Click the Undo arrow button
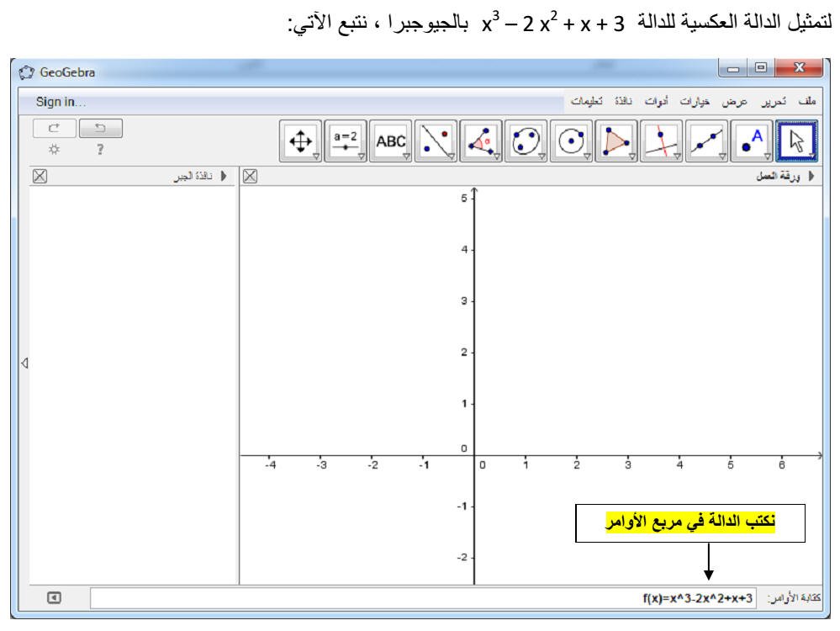This screenshot has height=631, width=840. click(x=101, y=128)
